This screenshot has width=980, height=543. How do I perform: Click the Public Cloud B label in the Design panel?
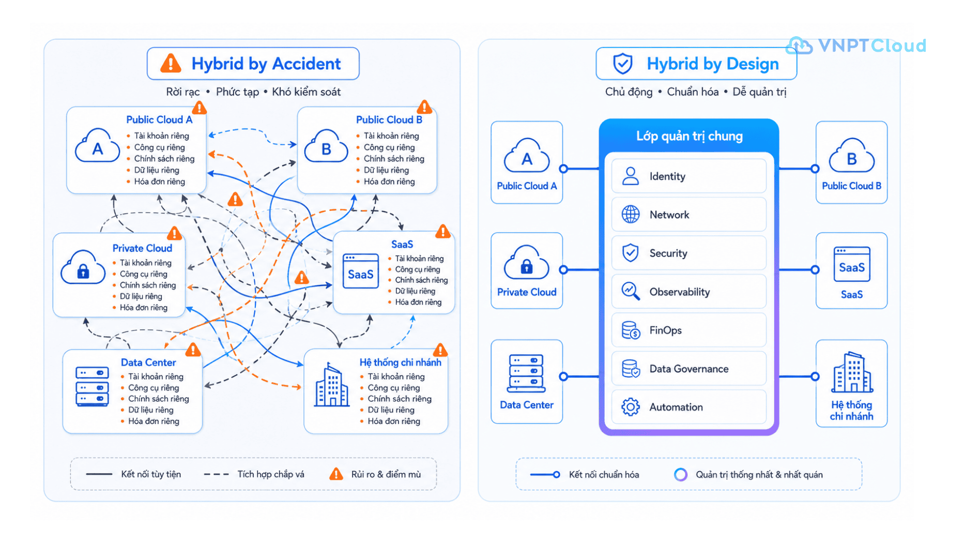[851, 186]
